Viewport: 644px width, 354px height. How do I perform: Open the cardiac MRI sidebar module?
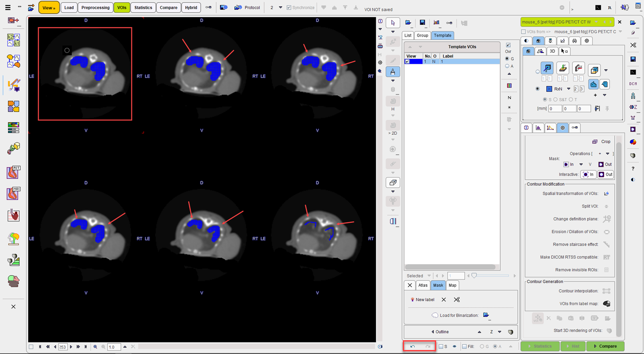(13, 194)
